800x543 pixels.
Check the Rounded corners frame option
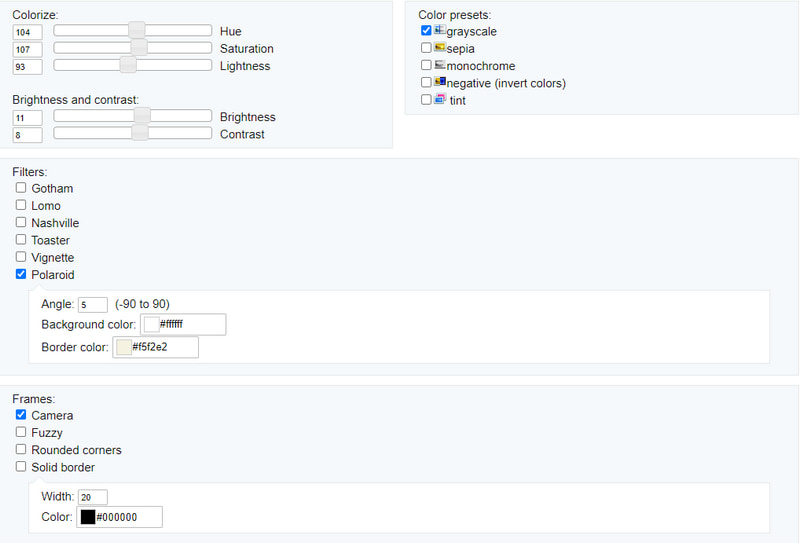click(x=21, y=450)
